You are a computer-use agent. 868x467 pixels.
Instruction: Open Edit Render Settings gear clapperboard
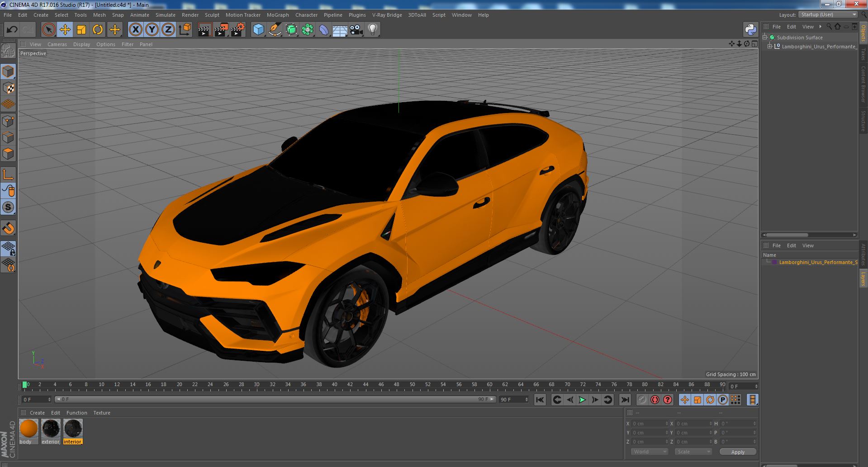[x=237, y=30]
